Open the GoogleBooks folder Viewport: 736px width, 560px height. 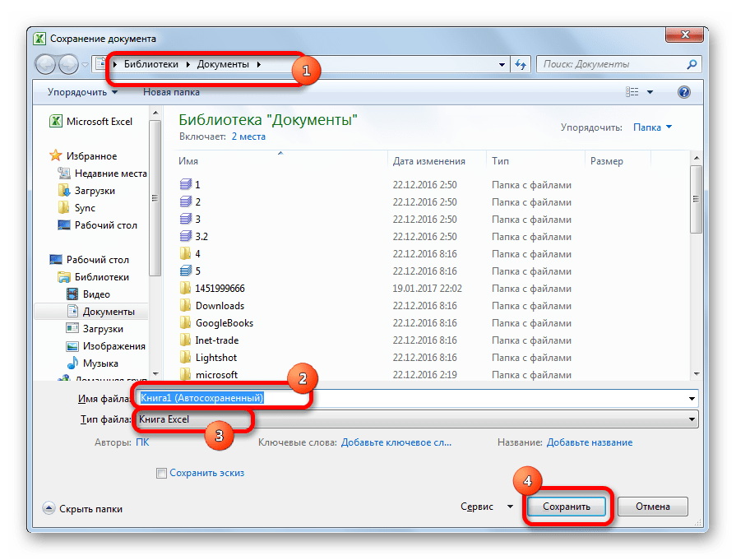click(224, 323)
